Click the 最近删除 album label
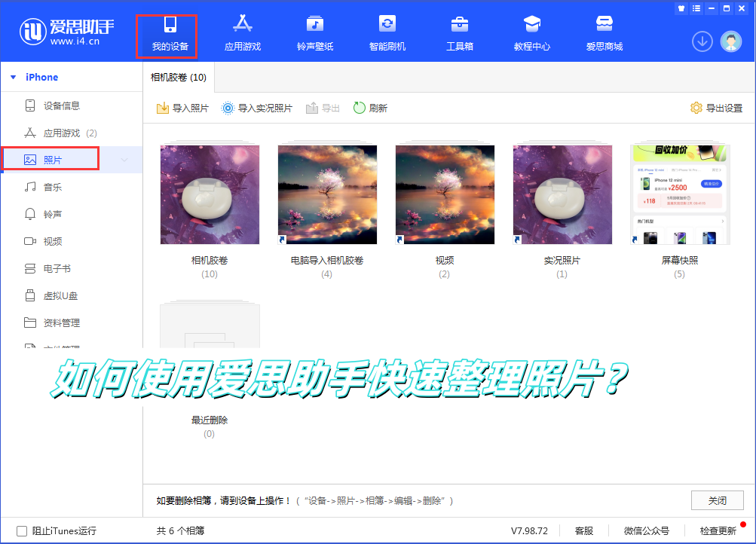This screenshot has height=544, width=756. [210, 420]
